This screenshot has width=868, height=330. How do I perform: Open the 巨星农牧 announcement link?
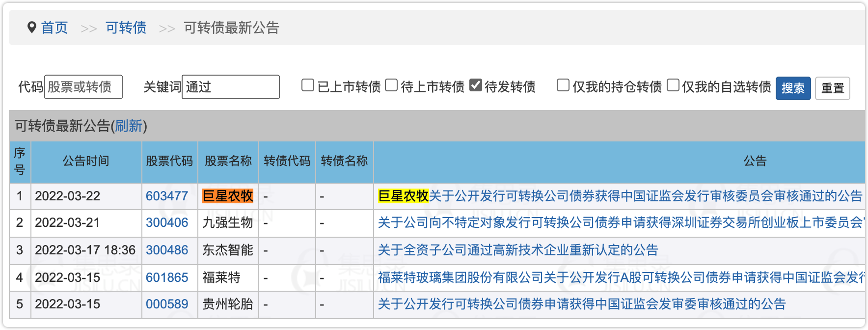620,196
